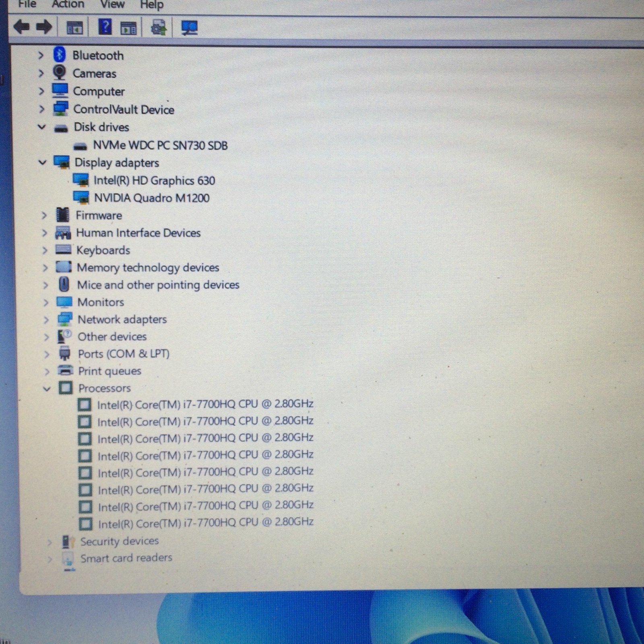Expand Human Interface Devices chevron

pyautogui.click(x=45, y=233)
